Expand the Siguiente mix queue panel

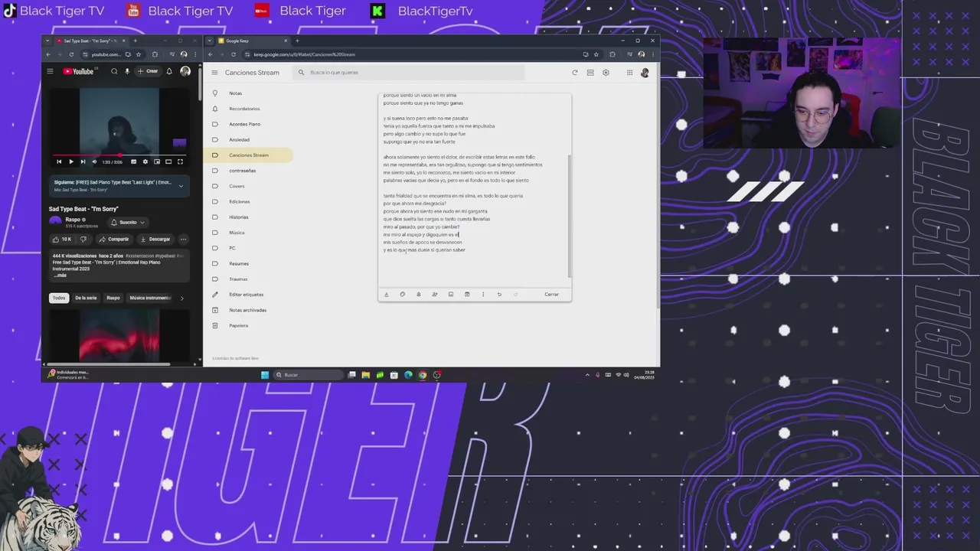pyautogui.click(x=181, y=185)
